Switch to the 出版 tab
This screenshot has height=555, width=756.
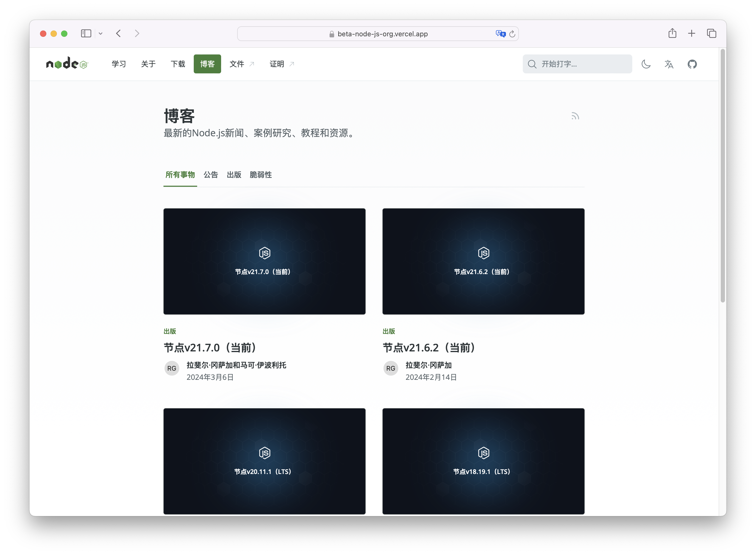(x=234, y=175)
